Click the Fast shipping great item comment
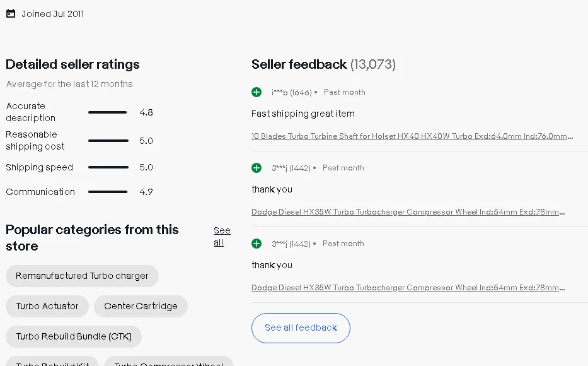 (303, 114)
